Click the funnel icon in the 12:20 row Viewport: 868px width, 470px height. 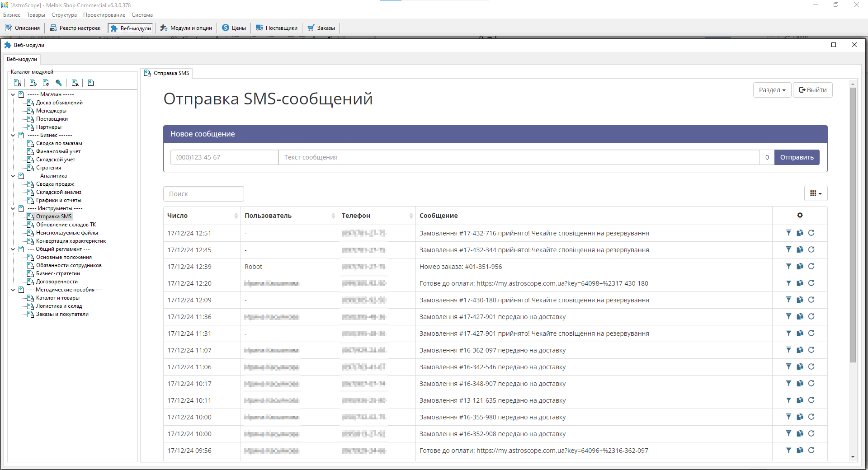[788, 283]
